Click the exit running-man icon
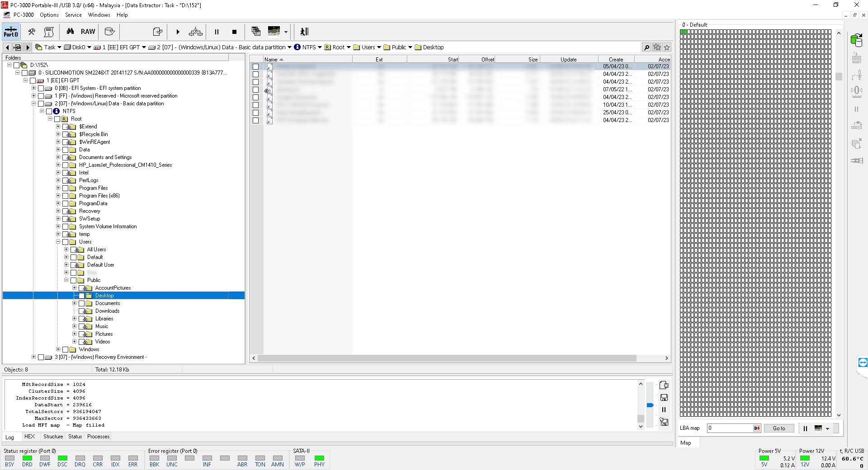Screen dimensions: 868x470 tap(304, 32)
